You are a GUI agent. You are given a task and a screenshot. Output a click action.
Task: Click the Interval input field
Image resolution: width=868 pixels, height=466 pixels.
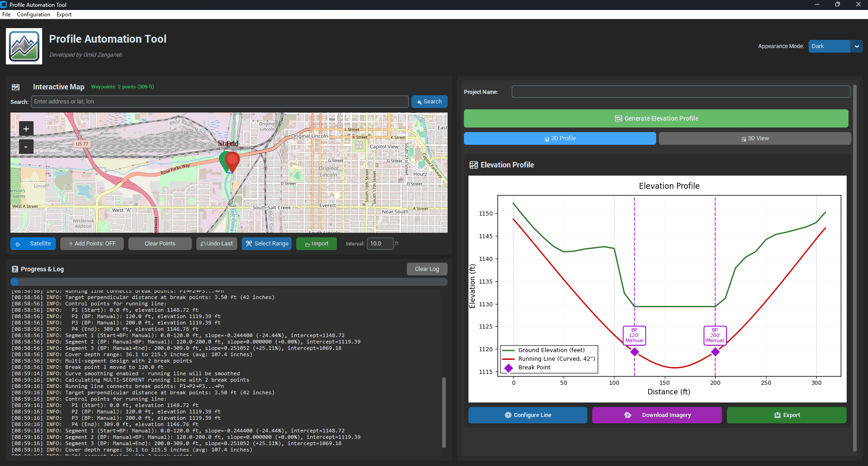(x=380, y=244)
